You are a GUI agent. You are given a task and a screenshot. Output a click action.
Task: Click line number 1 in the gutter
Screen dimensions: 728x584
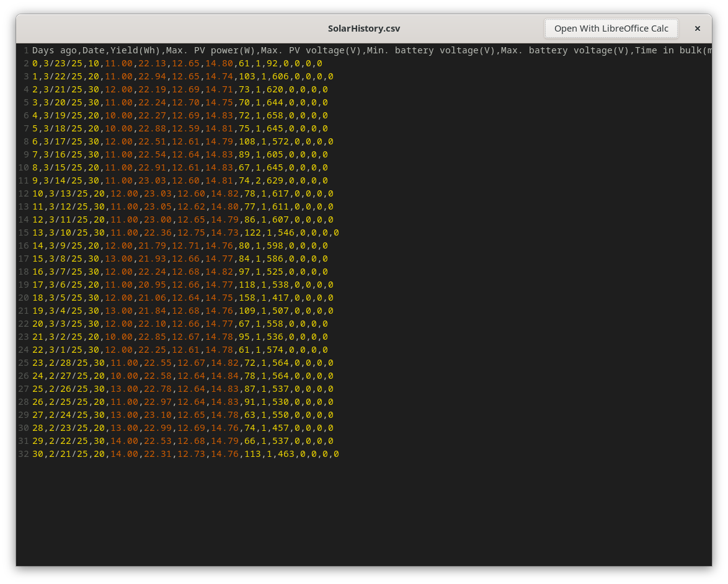coord(26,50)
